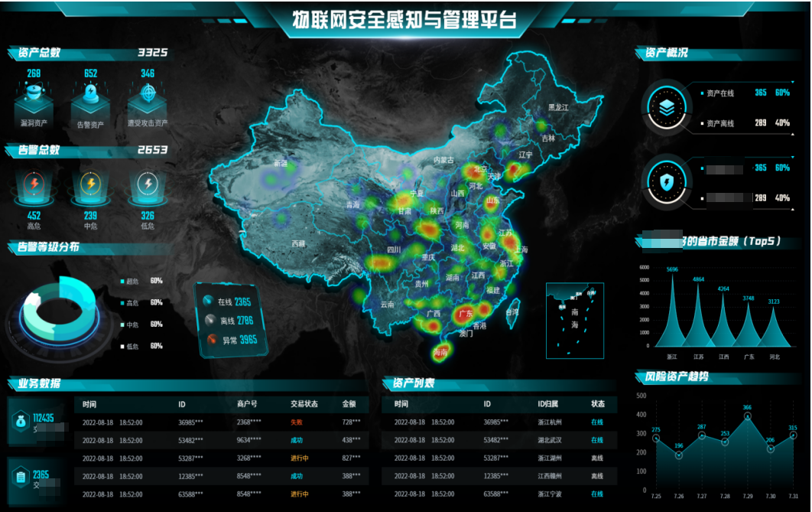This screenshot has height=512, width=812.
Task: Toggle the 超危 legend color swatch
Action: point(122,281)
